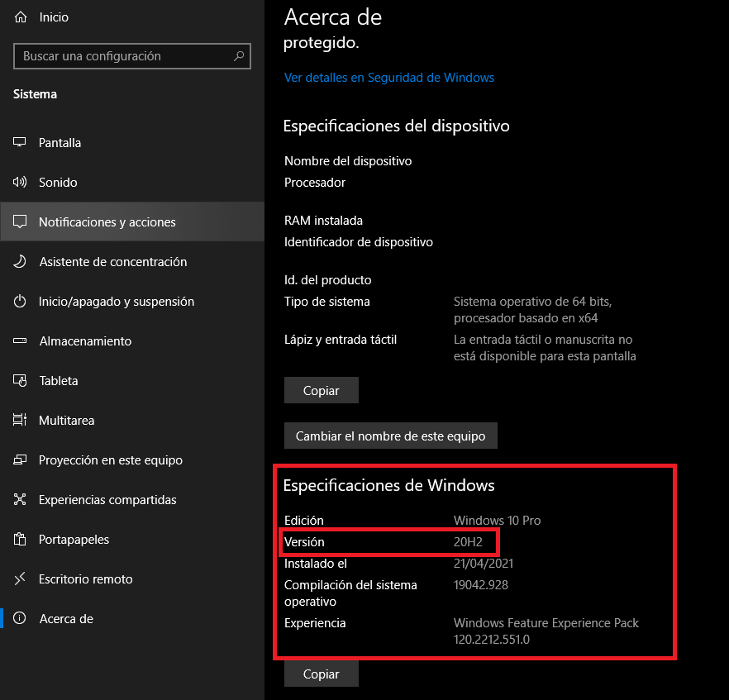Open Proyección en este equipo
Screen dimensions: 729x700
110,460
